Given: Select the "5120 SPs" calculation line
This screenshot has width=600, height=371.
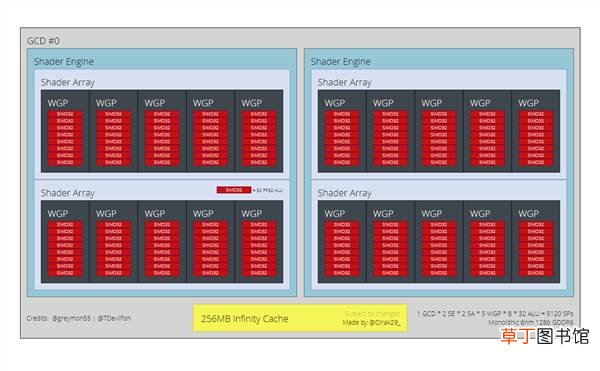Looking at the screenshot, I should pos(495,314).
